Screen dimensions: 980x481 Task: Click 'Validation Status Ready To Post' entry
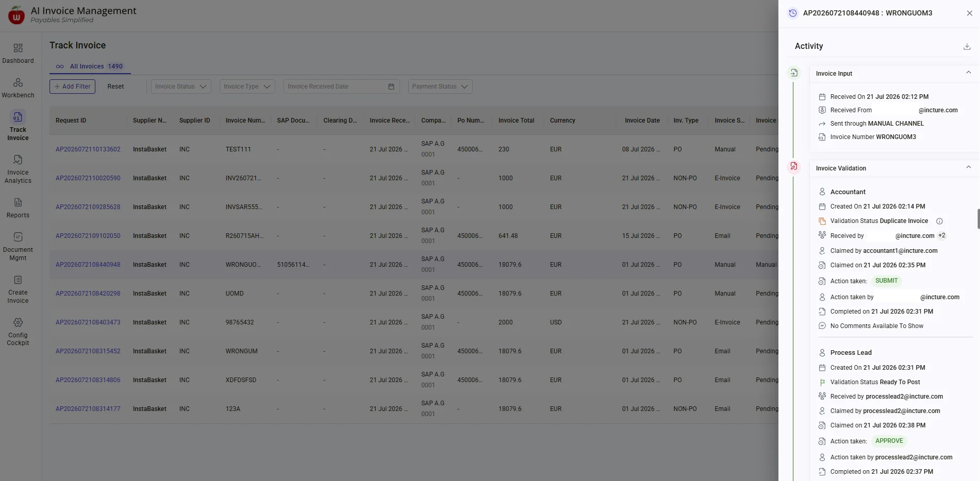(x=875, y=382)
